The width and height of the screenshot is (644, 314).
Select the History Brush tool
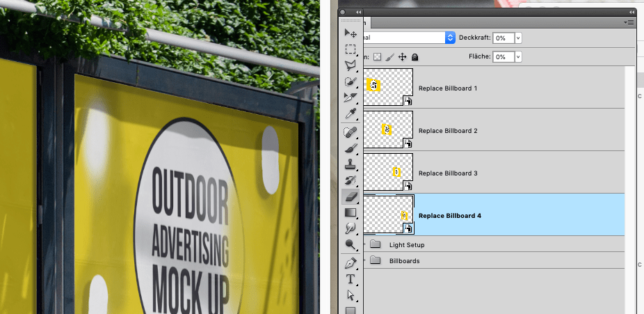click(351, 180)
